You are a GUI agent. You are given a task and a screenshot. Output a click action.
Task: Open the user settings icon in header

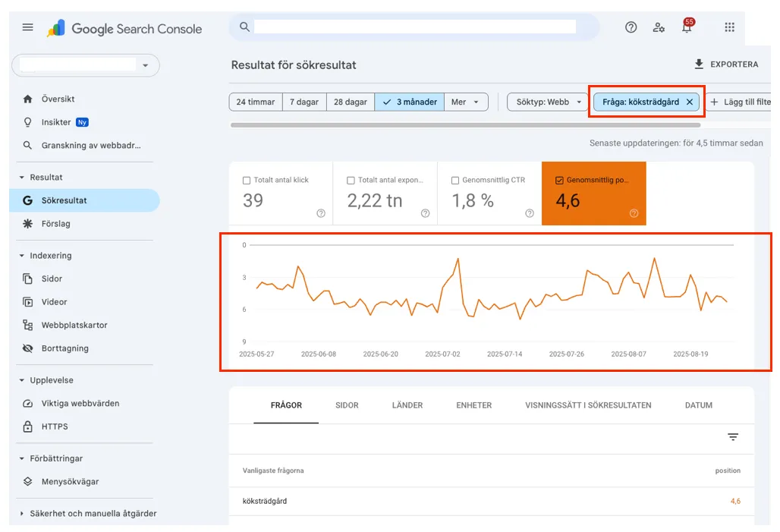point(659,27)
